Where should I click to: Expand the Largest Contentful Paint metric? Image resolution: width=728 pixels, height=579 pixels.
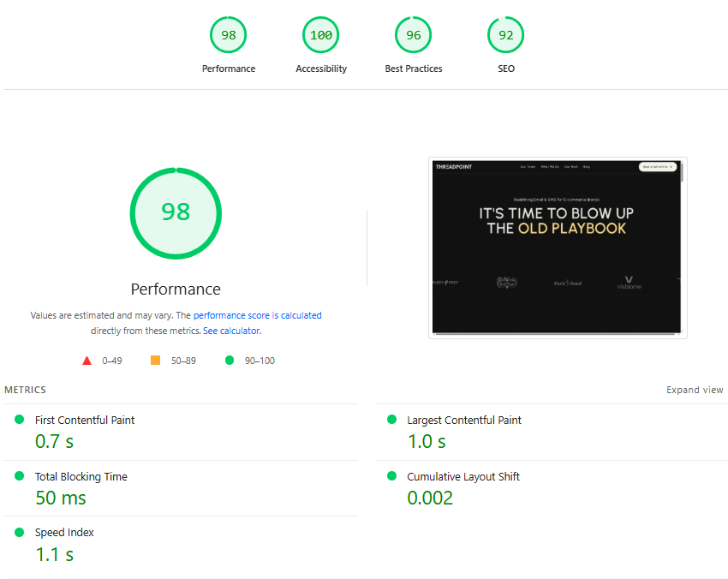[463, 421]
